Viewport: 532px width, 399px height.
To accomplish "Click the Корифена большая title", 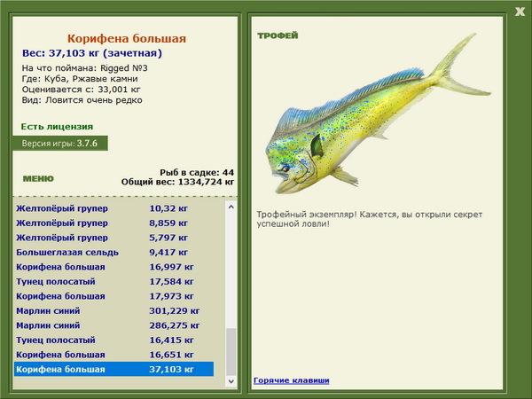I will click(x=127, y=38).
